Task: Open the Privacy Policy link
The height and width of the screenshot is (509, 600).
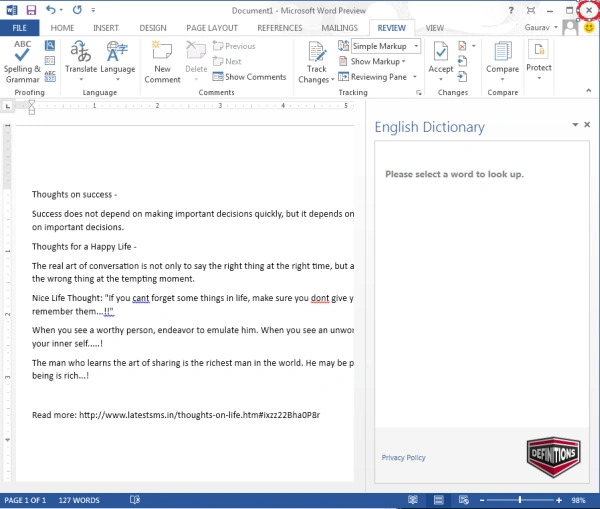Action: (x=403, y=458)
